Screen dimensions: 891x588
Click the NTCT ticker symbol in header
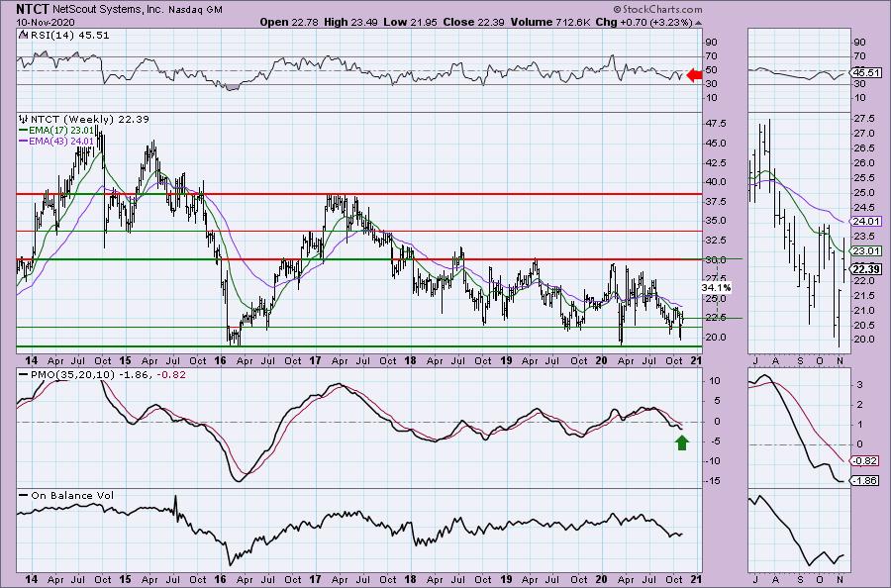[33, 9]
